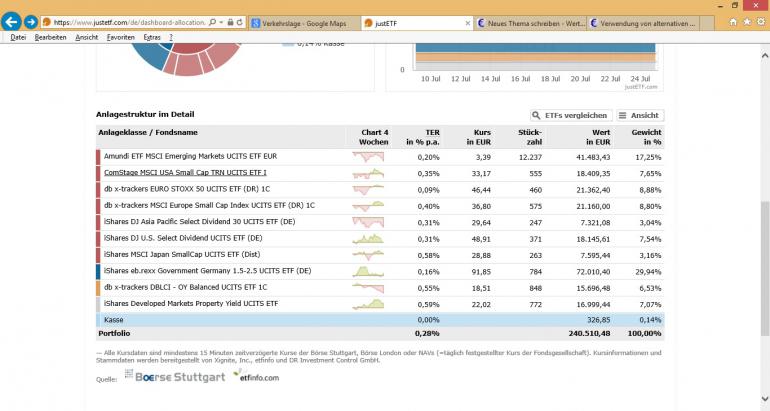Open the Bearbeiten menu

pos(50,37)
